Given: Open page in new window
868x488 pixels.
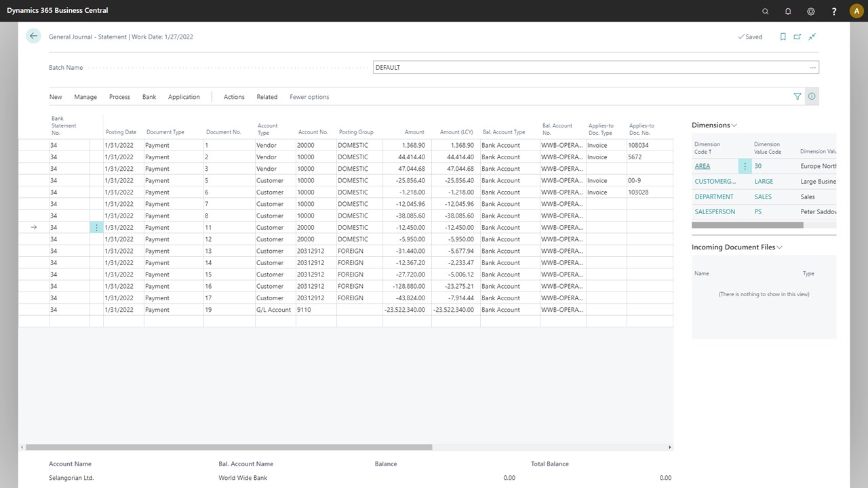Looking at the screenshot, I should point(797,37).
